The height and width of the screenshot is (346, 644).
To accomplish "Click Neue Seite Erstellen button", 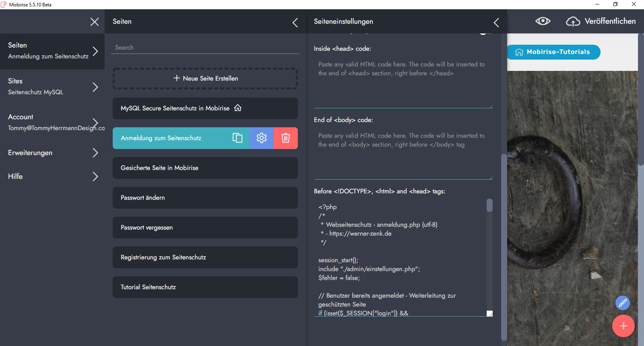I will click(x=205, y=79).
